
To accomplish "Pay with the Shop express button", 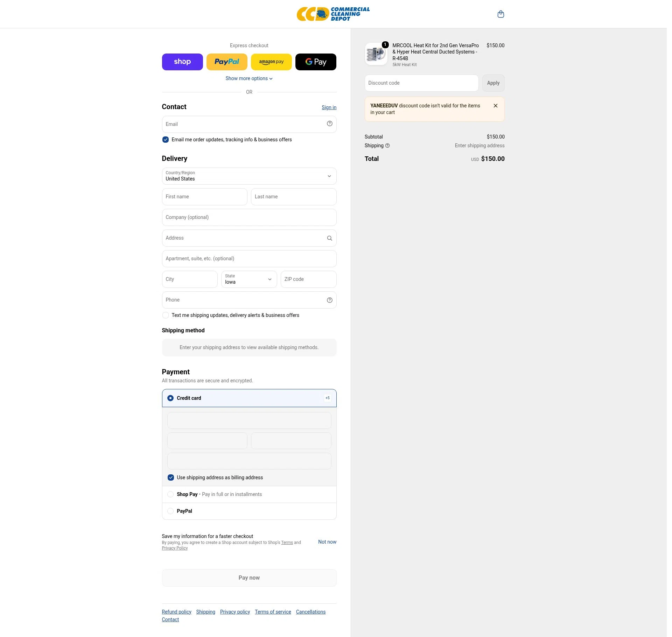I will click(x=182, y=62).
